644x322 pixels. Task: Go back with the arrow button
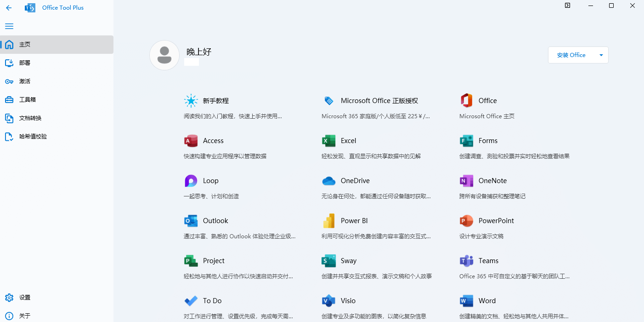click(x=9, y=8)
